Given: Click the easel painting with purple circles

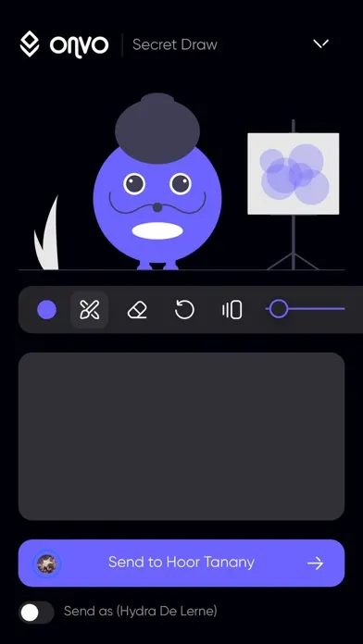Looking at the screenshot, I should [x=294, y=173].
